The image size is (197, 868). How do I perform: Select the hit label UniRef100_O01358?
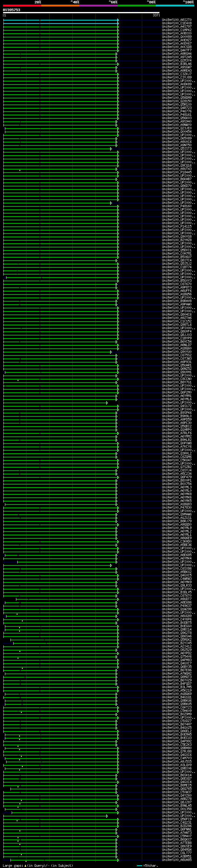(x=177, y=809)
